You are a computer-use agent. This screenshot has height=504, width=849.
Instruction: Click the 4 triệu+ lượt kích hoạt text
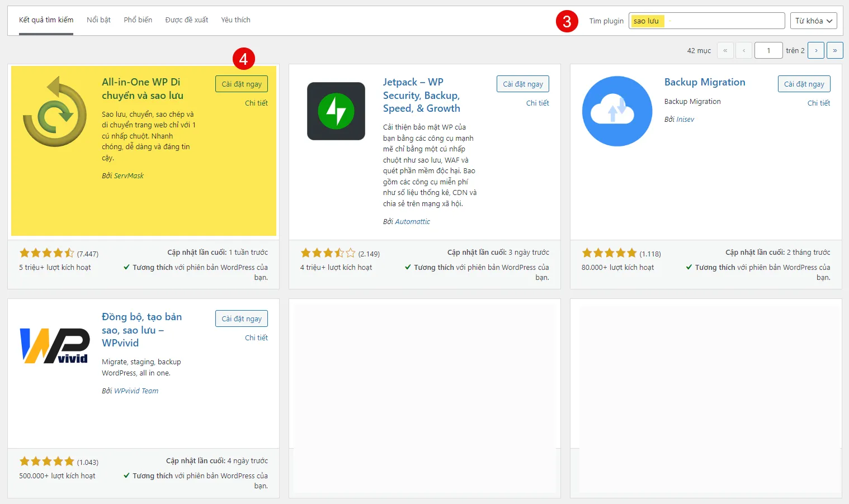click(336, 268)
